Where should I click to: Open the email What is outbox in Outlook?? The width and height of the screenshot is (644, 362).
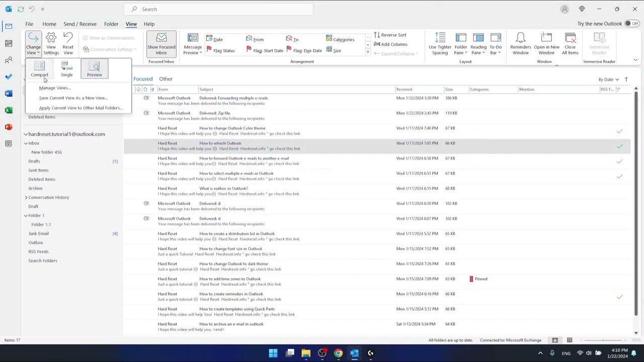pos(377,191)
